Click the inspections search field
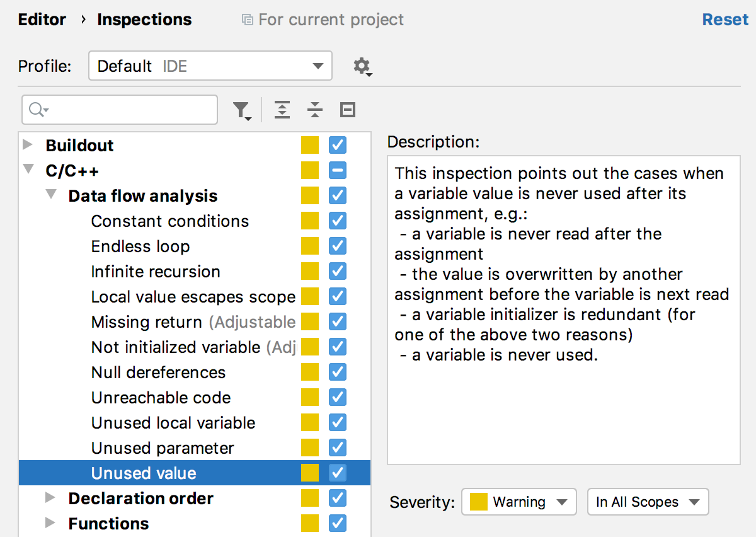756x537 pixels. pyautogui.click(x=120, y=110)
